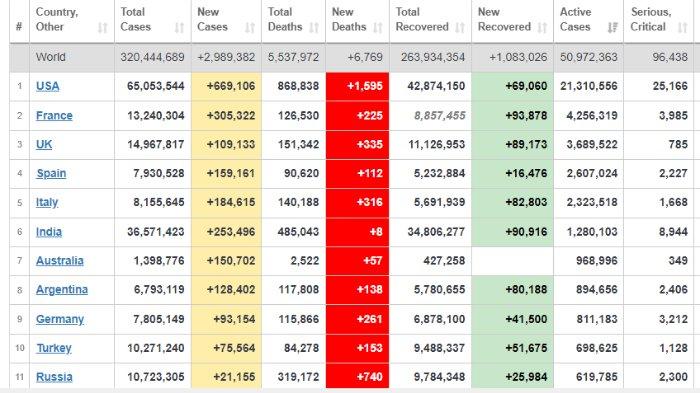Open the USA country link
This screenshot has height=393, width=700.
pos(47,86)
